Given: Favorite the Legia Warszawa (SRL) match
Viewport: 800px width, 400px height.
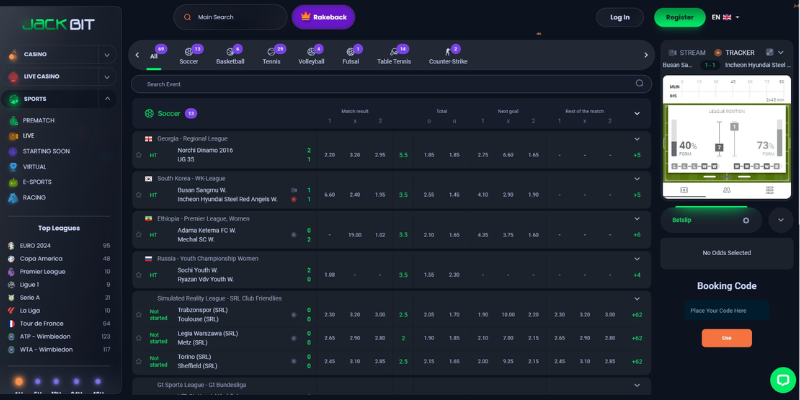Looking at the screenshot, I should (138, 338).
